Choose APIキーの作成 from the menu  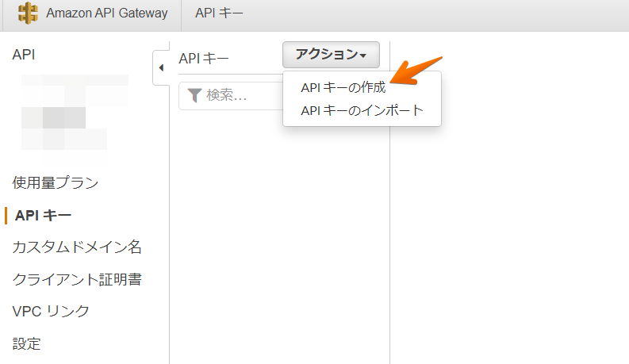point(343,87)
